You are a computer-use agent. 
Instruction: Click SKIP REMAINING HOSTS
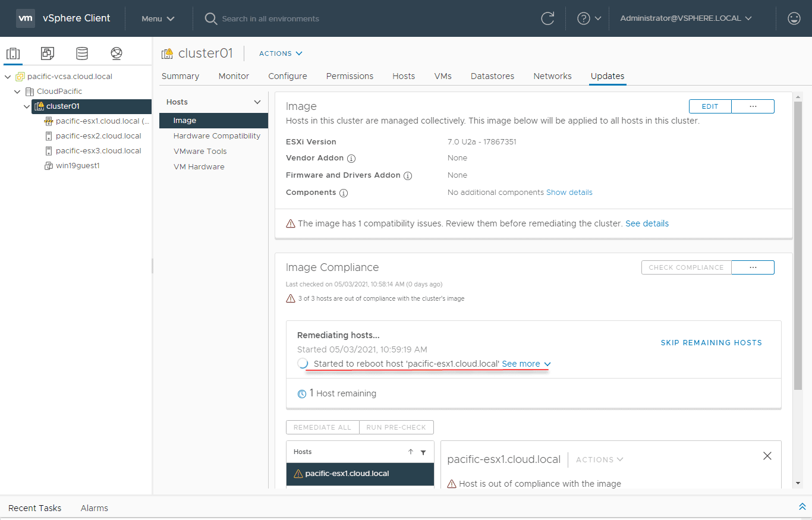point(711,342)
